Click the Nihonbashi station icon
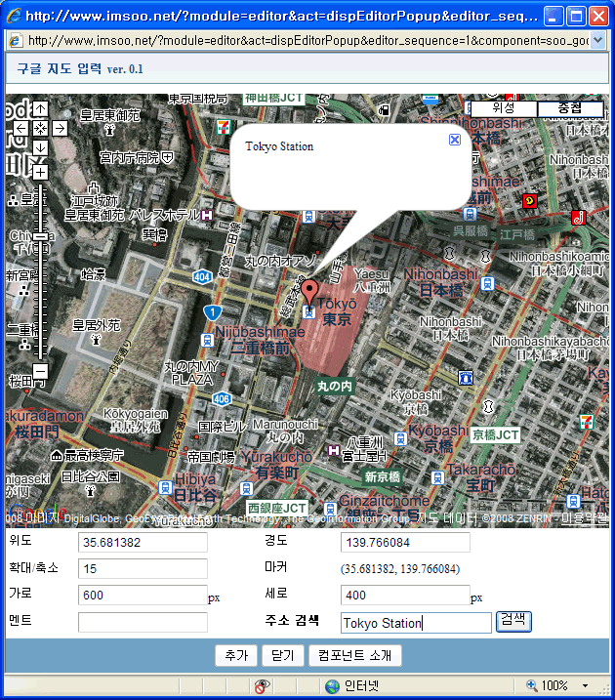The width and height of the screenshot is (615, 700). pos(487,283)
